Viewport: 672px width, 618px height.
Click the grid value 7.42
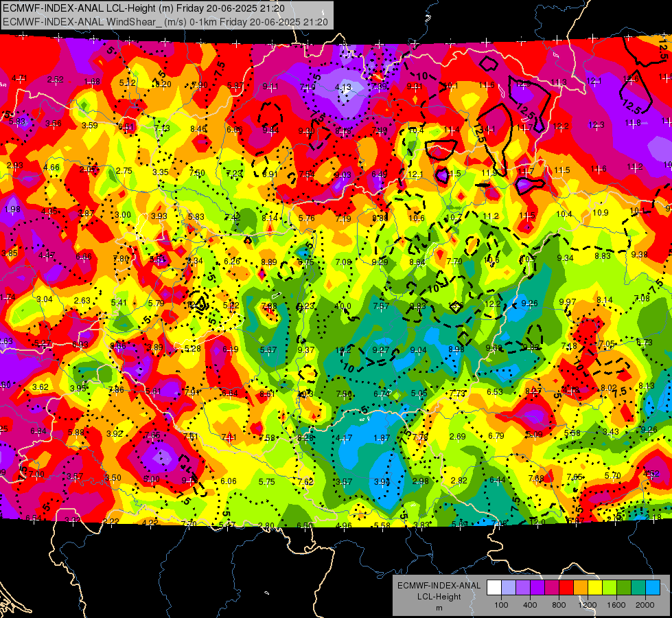pos(233,217)
